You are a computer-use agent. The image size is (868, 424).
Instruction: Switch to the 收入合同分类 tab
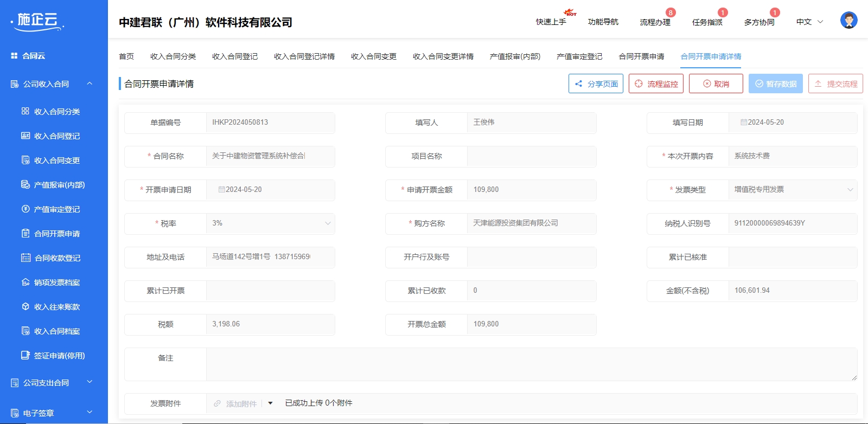(173, 56)
